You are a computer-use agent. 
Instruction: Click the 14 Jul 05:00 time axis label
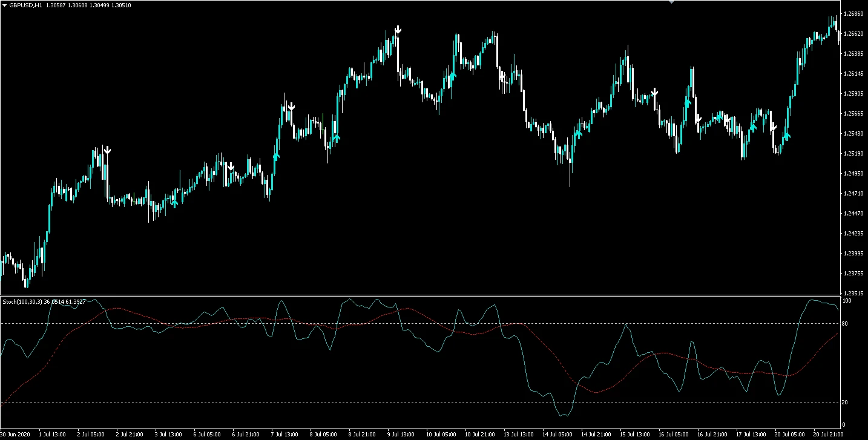coord(556,434)
